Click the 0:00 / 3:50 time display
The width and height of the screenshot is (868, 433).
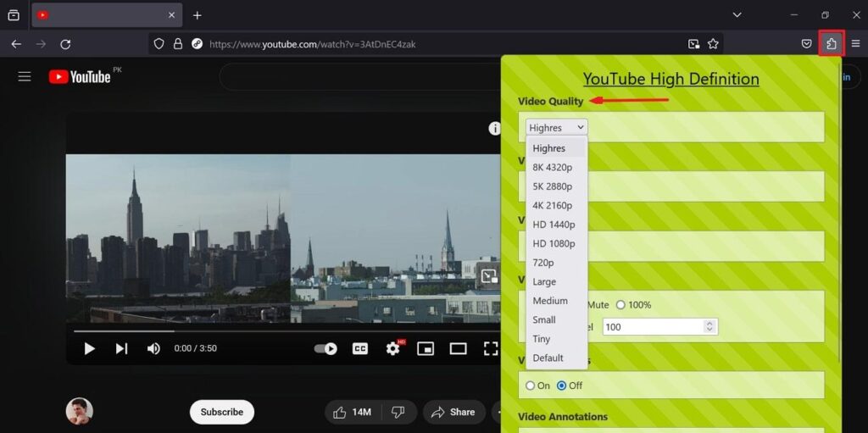pos(196,348)
